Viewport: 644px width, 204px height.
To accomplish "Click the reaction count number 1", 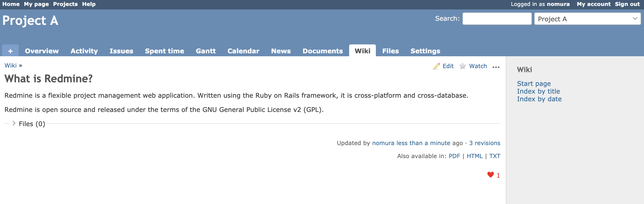I will point(498,175).
